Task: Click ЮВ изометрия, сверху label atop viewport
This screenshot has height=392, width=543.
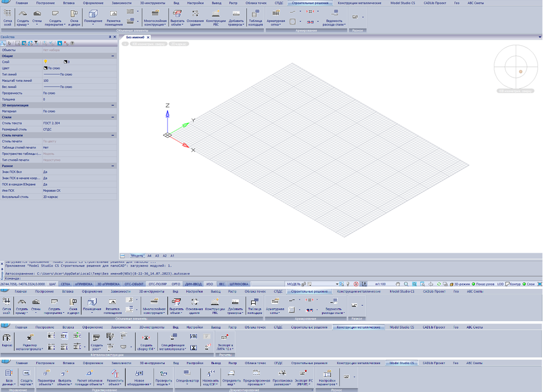Action: point(149,44)
